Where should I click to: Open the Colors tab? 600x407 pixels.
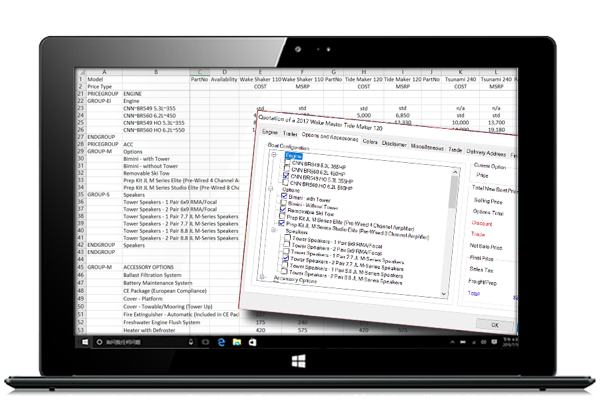click(x=370, y=142)
